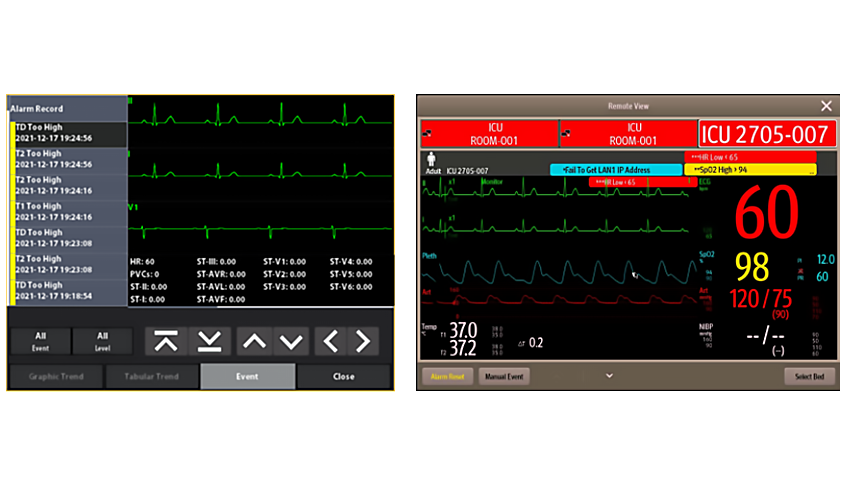The width and height of the screenshot is (845, 495).
Task: Expand the chevron at bottom of Remote View
Action: point(607,376)
